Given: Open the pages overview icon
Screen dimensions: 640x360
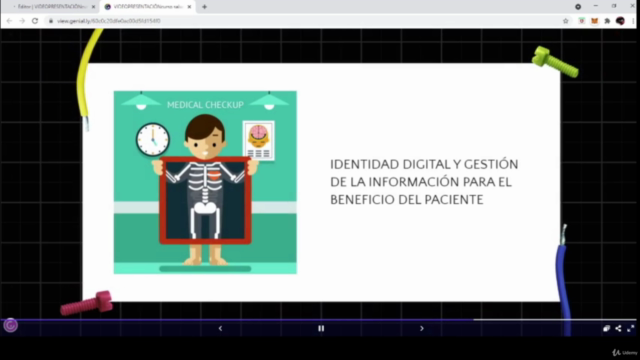Looking at the screenshot, I should [x=607, y=328].
